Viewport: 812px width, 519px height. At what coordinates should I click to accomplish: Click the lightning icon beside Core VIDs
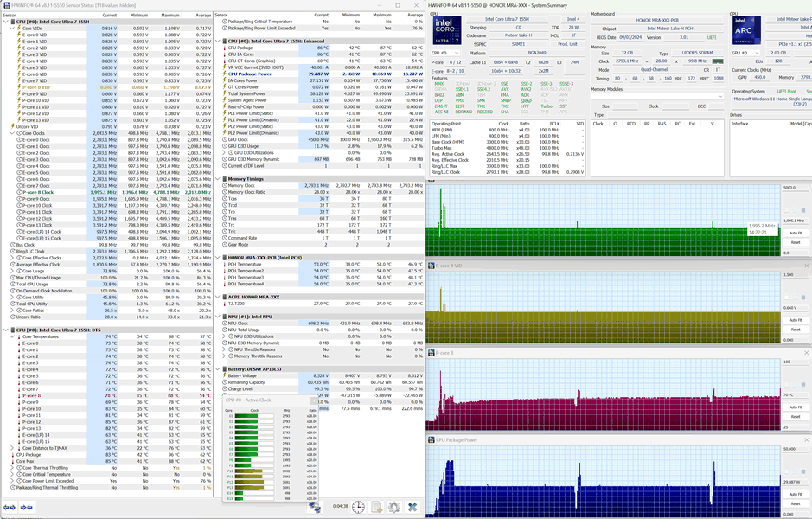[19, 29]
